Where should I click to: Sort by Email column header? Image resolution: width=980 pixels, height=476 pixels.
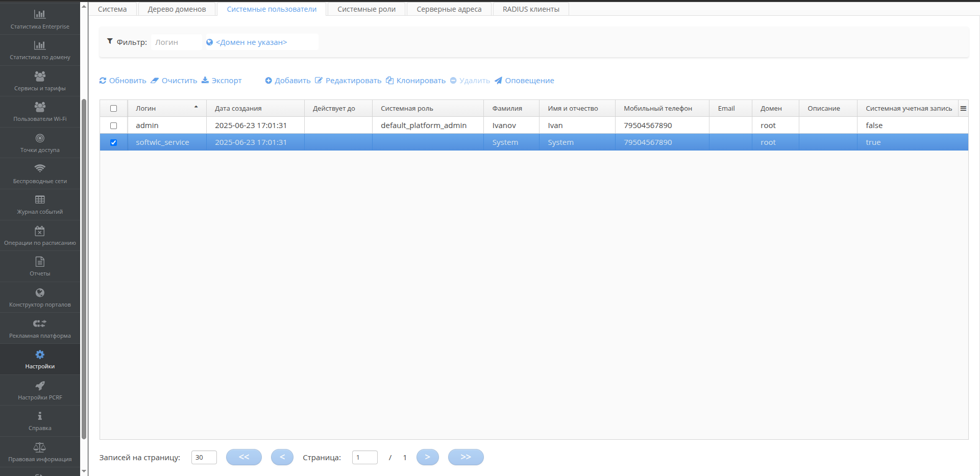(x=730, y=108)
